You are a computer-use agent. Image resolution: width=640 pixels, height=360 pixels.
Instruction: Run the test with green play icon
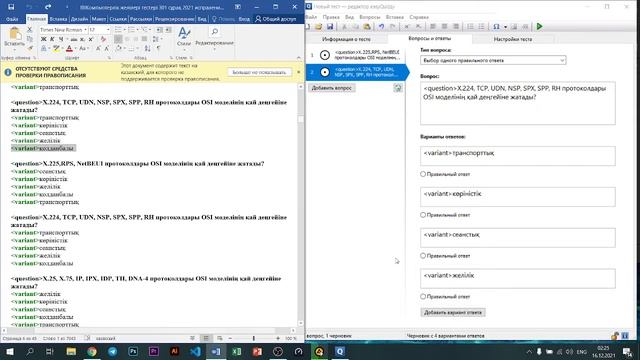[540, 27]
